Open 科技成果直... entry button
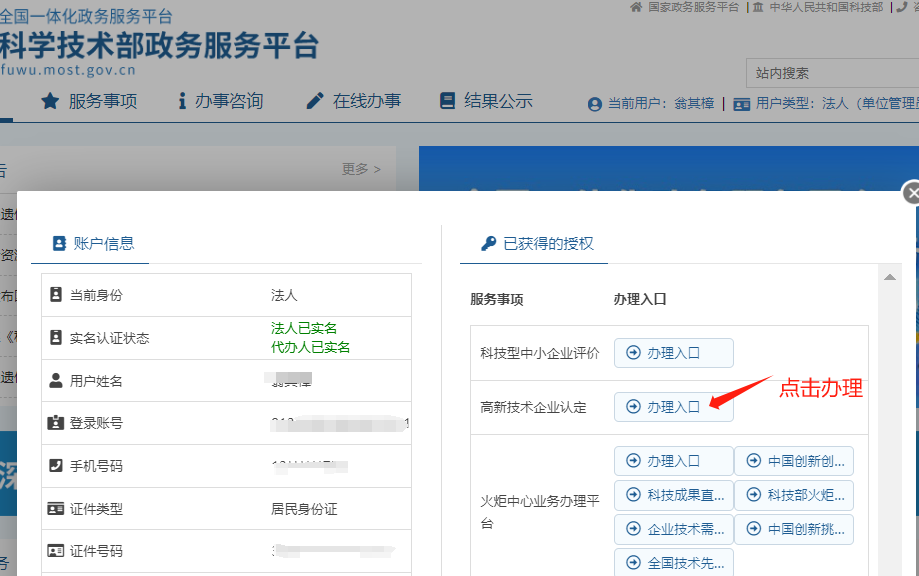The image size is (919, 576). [673, 495]
